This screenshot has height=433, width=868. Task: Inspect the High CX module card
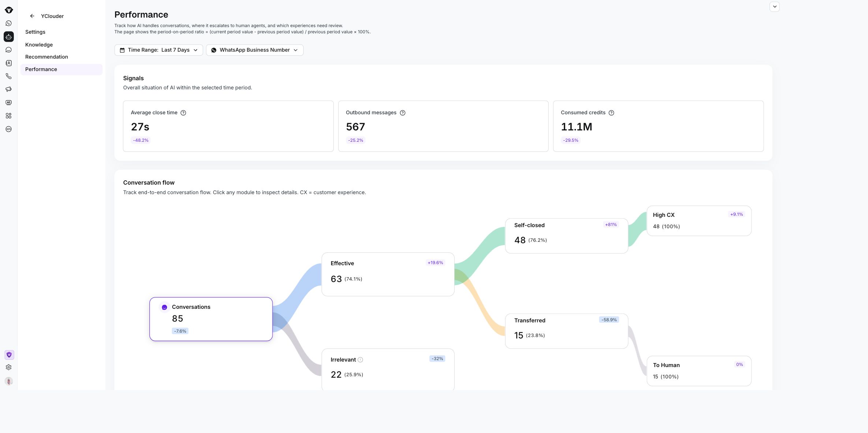(x=699, y=221)
